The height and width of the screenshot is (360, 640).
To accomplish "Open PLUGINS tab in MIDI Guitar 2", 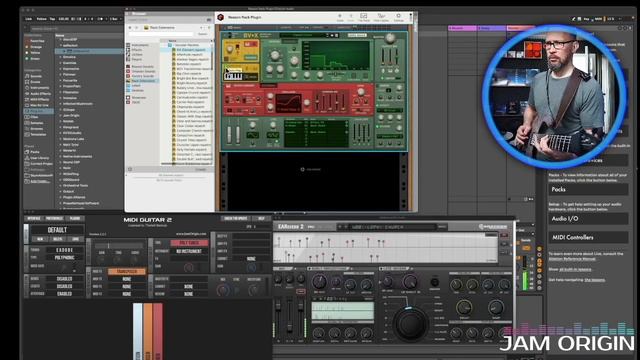I will 75,219.
